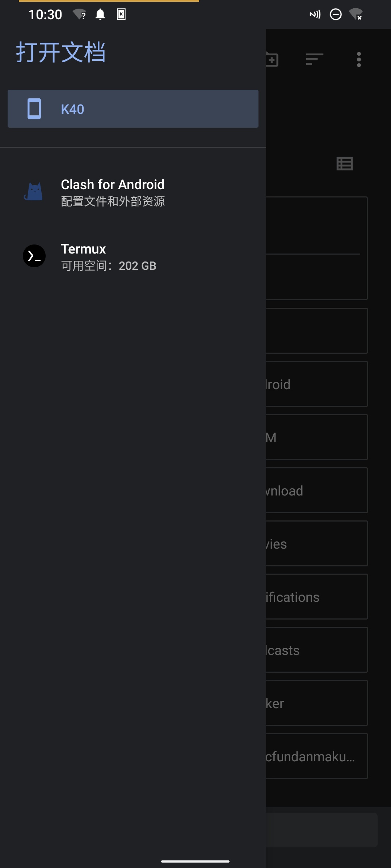Open the three-dot overflow menu
Screen dimensions: 391x868
(x=359, y=59)
